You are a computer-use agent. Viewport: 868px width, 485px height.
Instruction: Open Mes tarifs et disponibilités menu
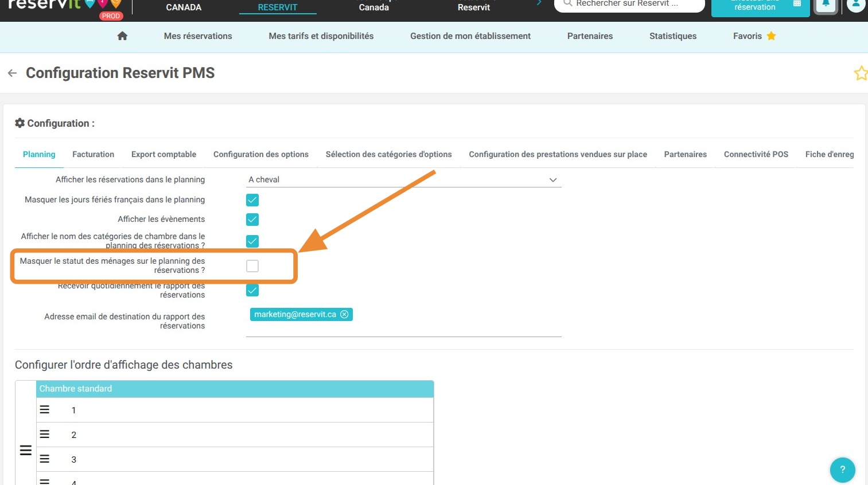pyautogui.click(x=321, y=36)
